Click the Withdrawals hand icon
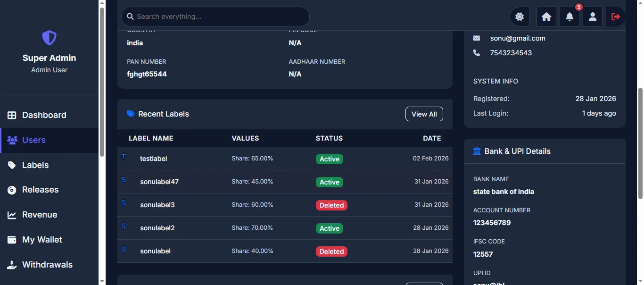This screenshot has height=285, width=644. pyautogui.click(x=12, y=265)
